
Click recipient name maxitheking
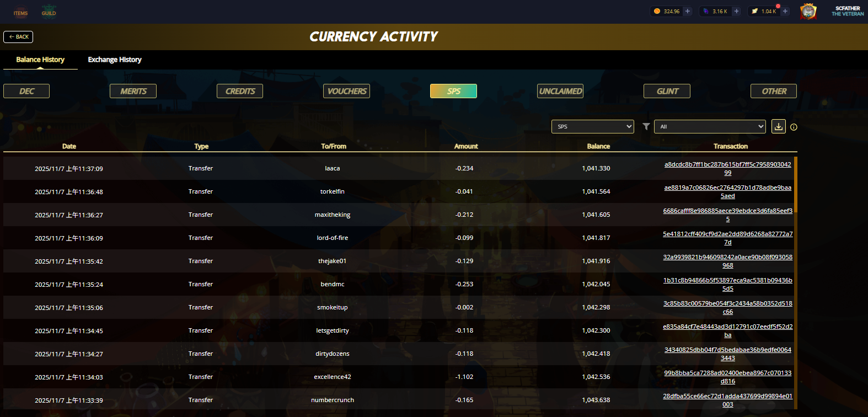[x=333, y=215]
